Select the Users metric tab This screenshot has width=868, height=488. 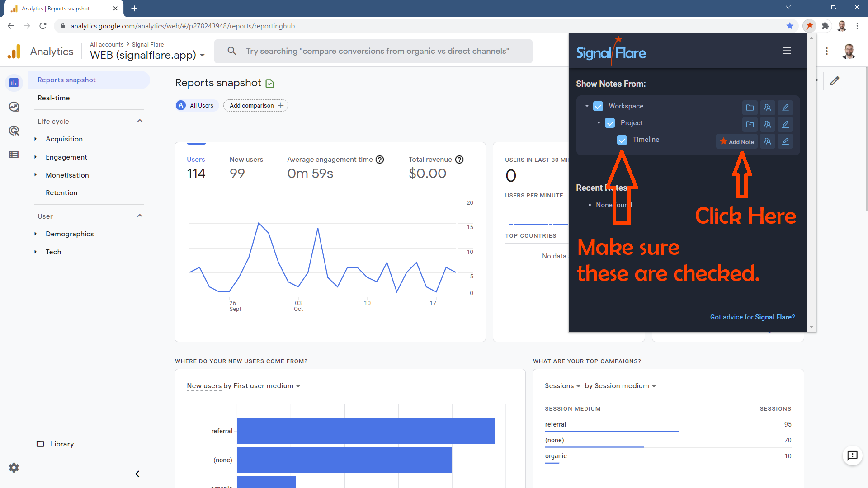tap(196, 168)
